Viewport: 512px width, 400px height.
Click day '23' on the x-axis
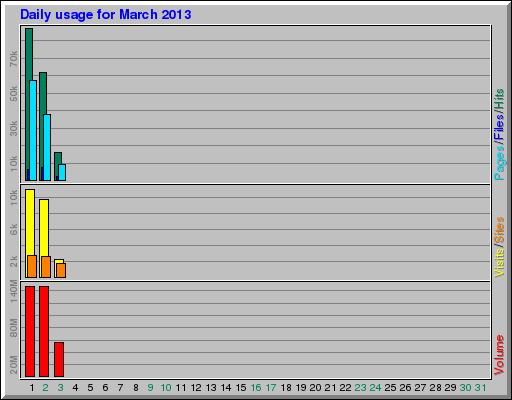tap(360, 388)
